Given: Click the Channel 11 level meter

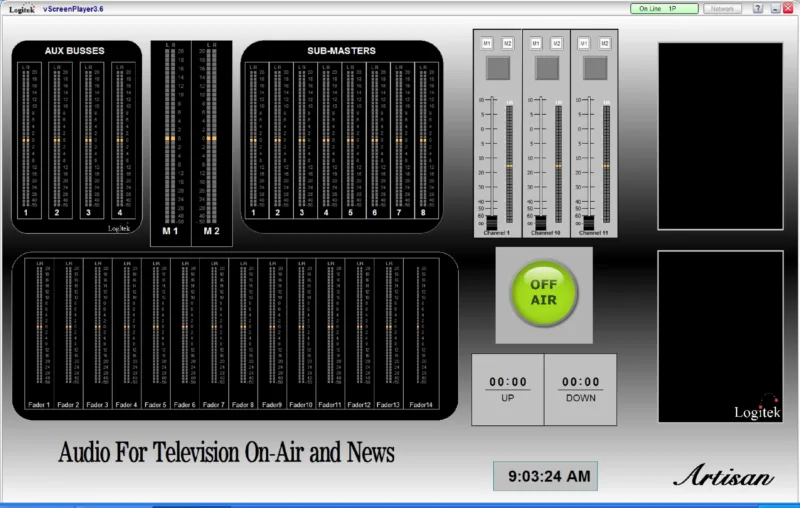Looking at the screenshot, I should (x=606, y=163).
